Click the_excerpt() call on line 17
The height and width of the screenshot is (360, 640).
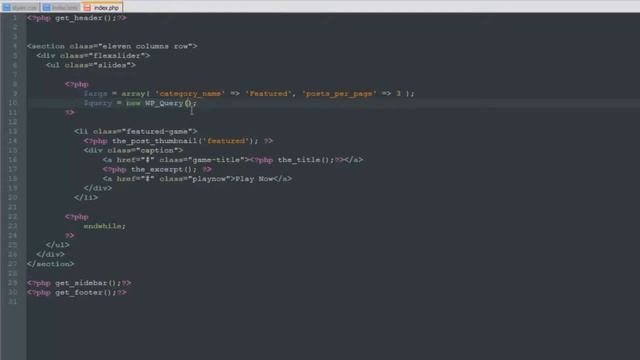pos(164,169)
